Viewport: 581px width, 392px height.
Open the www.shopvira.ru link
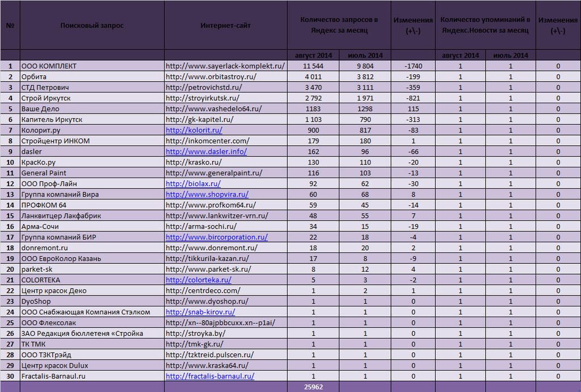(x=207, y=194)
